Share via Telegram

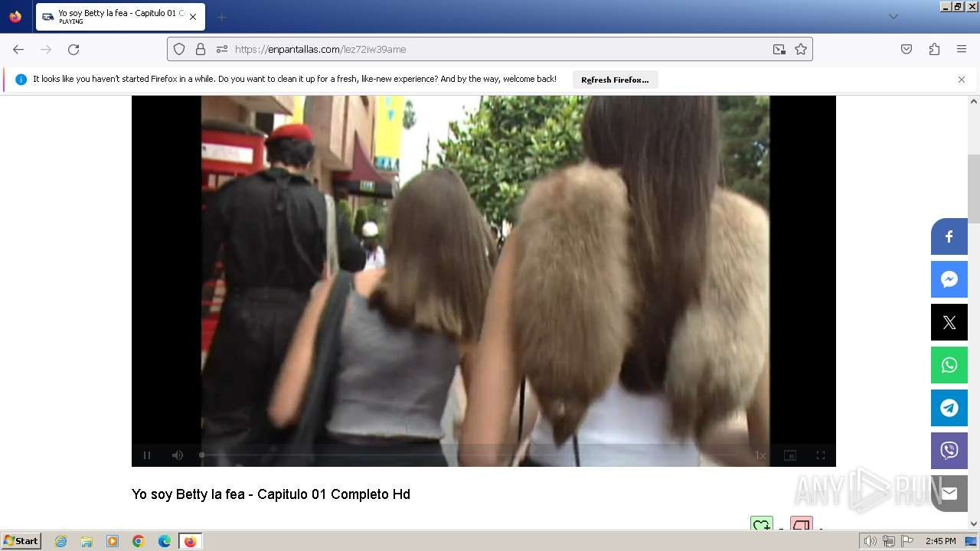click(x=949, y=408)
